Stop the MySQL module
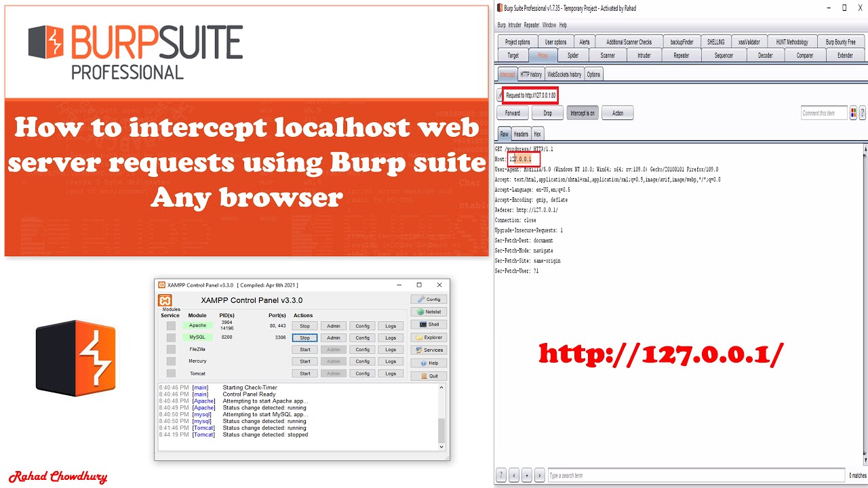This screenshot has height=488, width=868. pos(305,338)
